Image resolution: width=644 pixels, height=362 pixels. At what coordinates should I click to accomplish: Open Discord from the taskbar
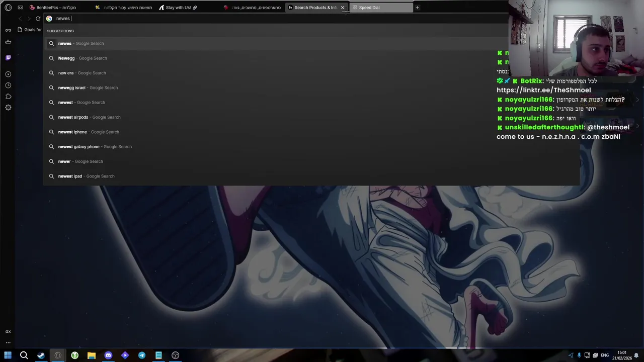[108, 355]
